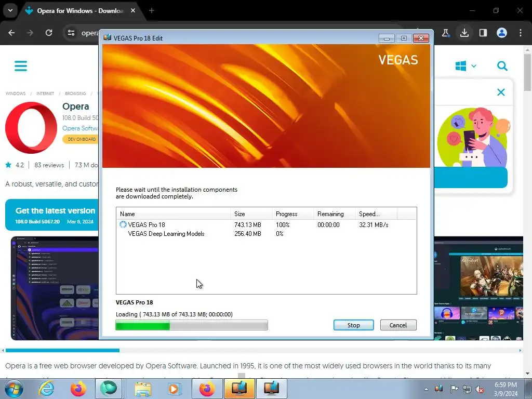Open Chrome Labs flask icon
The width and height of the screenshot is (532, 399).
(x=445, y=33)
